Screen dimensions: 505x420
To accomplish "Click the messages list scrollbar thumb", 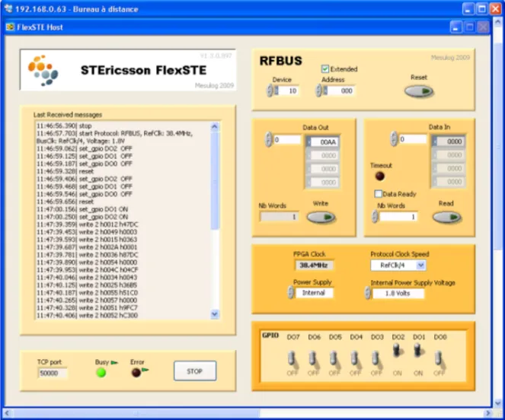I will [215, 180].
